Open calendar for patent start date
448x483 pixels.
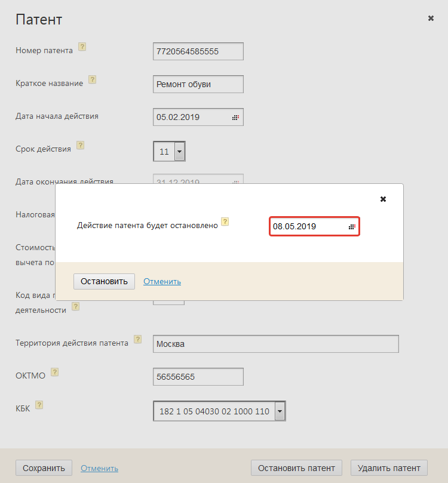point(236,118)
